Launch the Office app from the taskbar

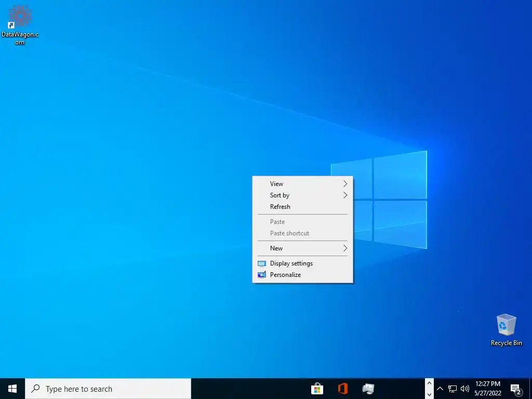tap(343, 389)
